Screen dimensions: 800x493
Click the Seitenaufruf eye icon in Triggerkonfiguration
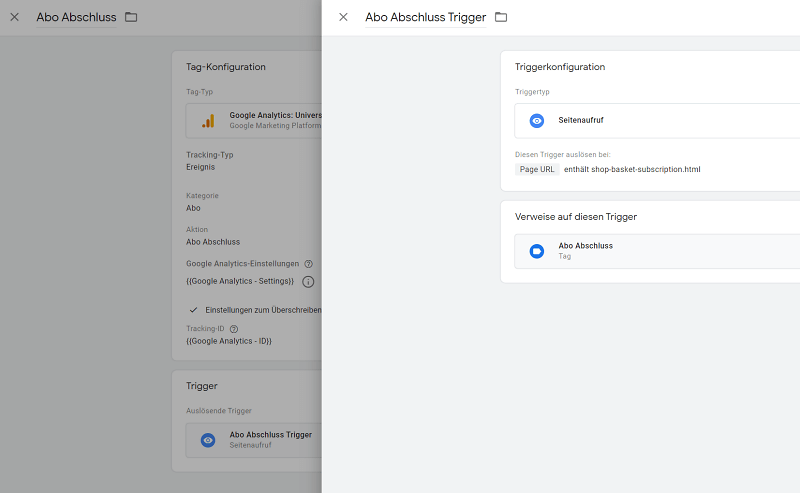537,120
